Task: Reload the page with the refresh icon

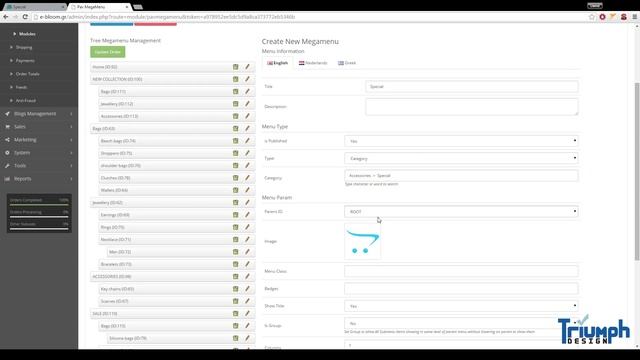Action: pos(25,17)
